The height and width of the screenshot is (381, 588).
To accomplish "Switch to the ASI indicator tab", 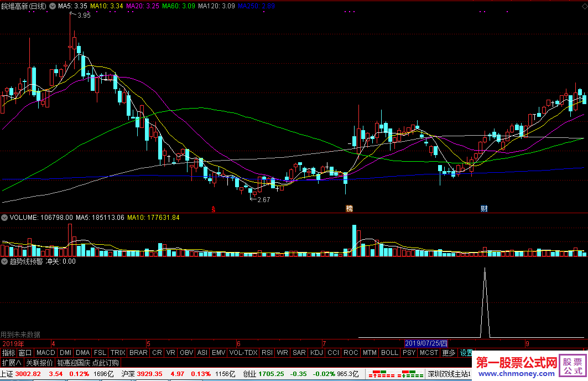I will click(x=202, y=353).
